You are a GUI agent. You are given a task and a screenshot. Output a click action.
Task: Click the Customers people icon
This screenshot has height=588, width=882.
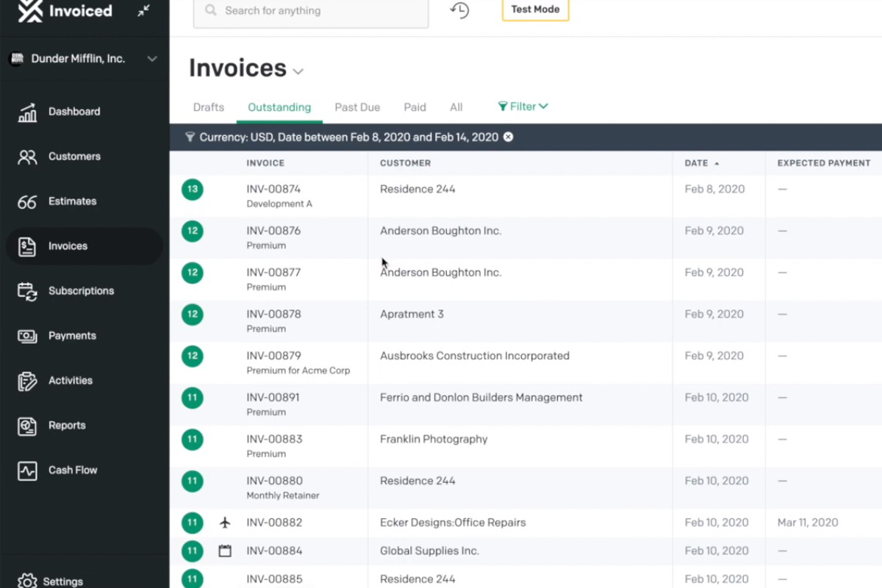point(27,157)
